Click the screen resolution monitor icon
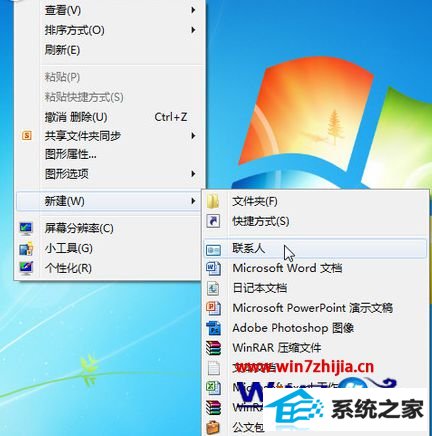This screenshot has height=436, width=432. click(26, 229)
